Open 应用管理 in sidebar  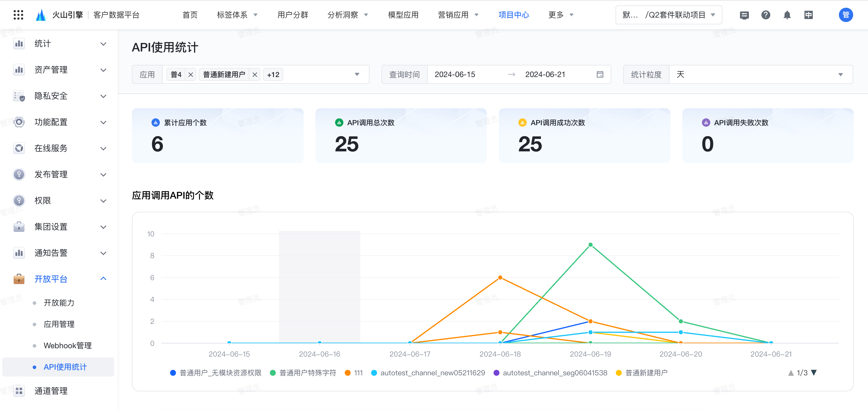[x=59, y=324]
